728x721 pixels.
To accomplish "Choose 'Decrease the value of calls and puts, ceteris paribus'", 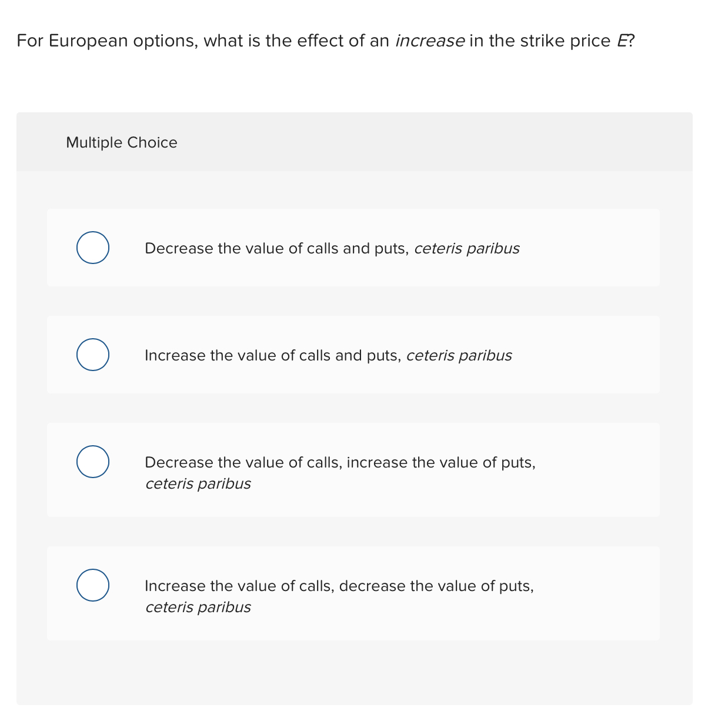I will pos(332,248).
